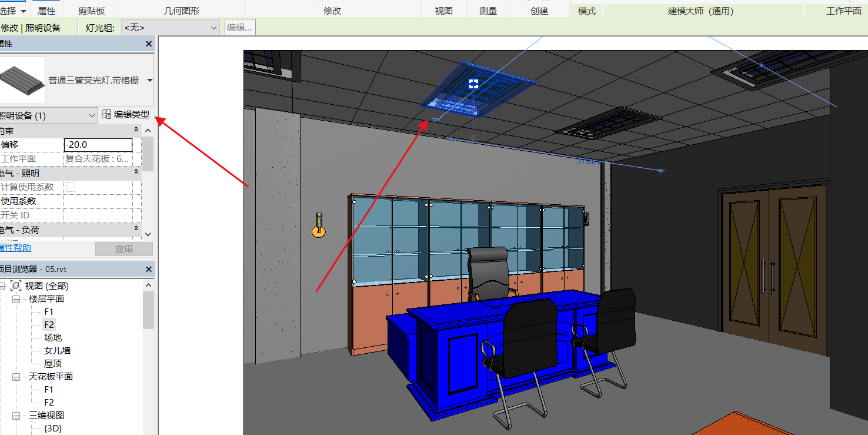Click the 偏移 offset value field

98,145
